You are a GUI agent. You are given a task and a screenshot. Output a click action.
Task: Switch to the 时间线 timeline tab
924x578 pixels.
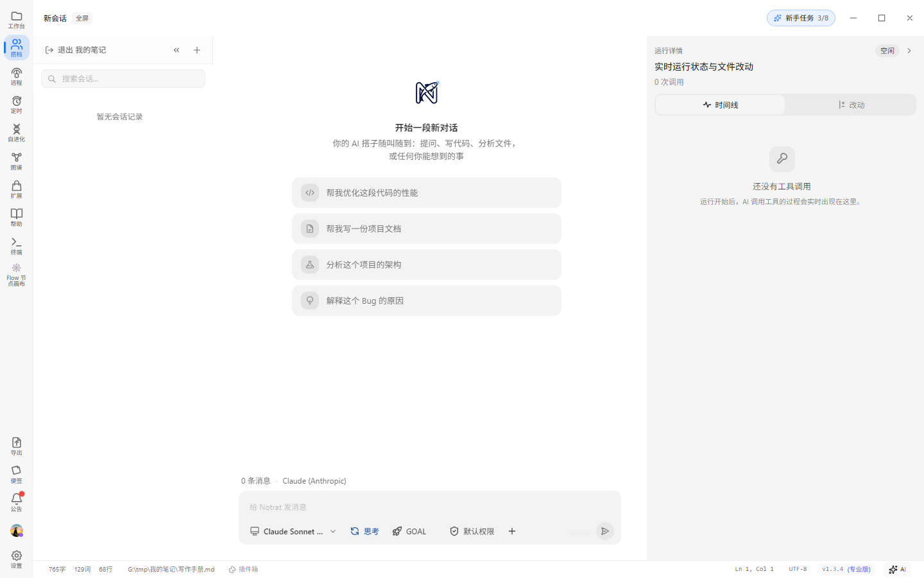point(720,105)
